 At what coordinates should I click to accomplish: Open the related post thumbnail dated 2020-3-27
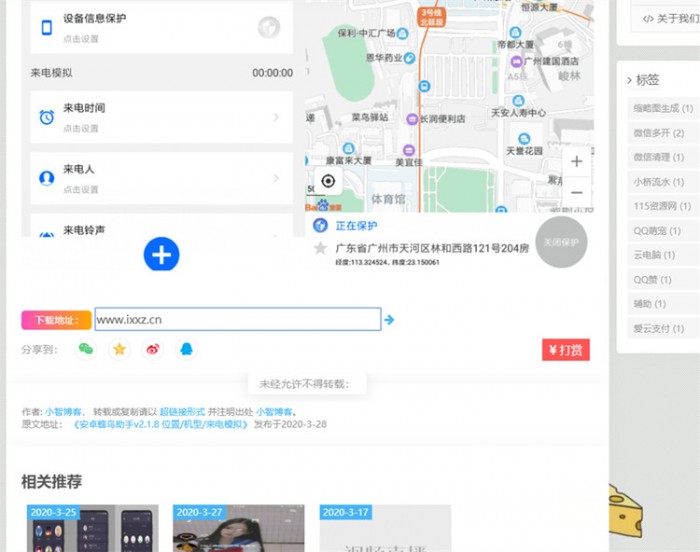click(238, 530)
